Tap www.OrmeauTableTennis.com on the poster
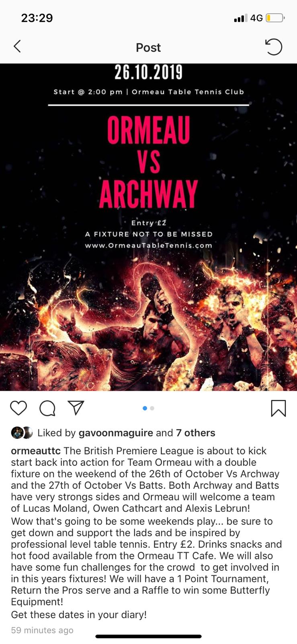 click(x=148, y=245)
